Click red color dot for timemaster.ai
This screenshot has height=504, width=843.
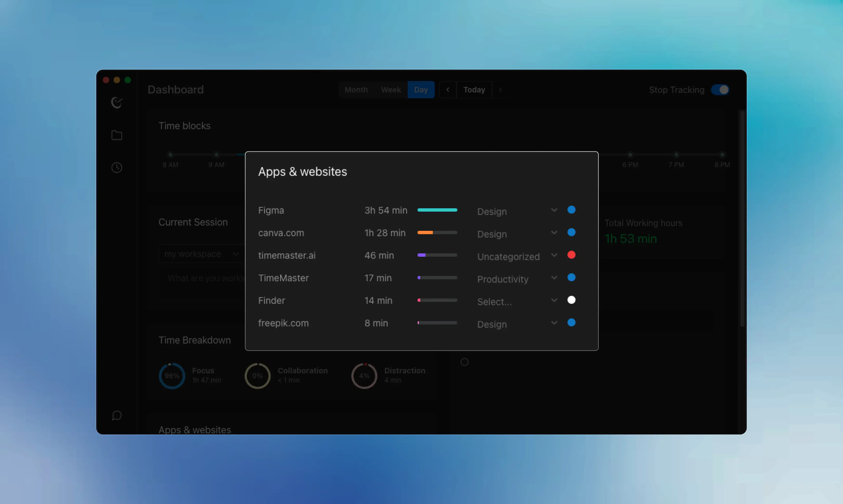coord(571,255)
